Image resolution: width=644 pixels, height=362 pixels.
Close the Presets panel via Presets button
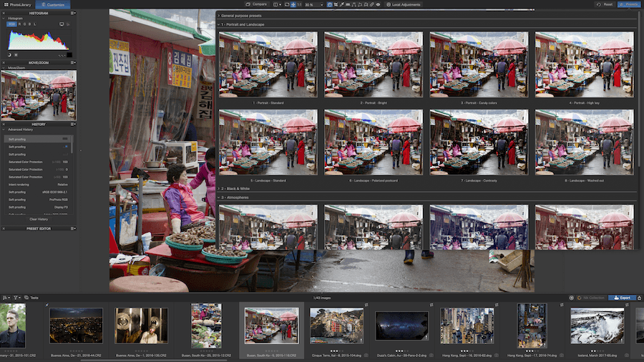[x=628, y=4]
